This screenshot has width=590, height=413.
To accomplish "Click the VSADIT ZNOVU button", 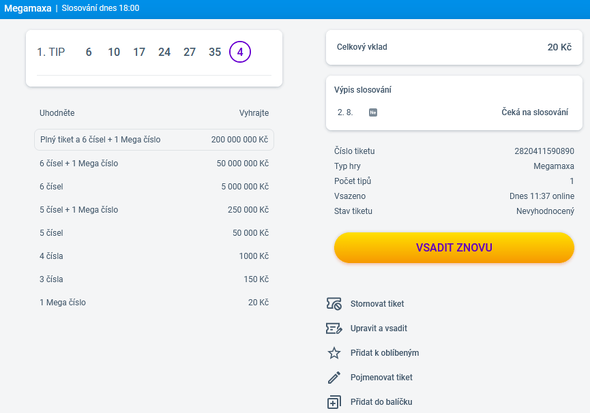I will point(454,247).
